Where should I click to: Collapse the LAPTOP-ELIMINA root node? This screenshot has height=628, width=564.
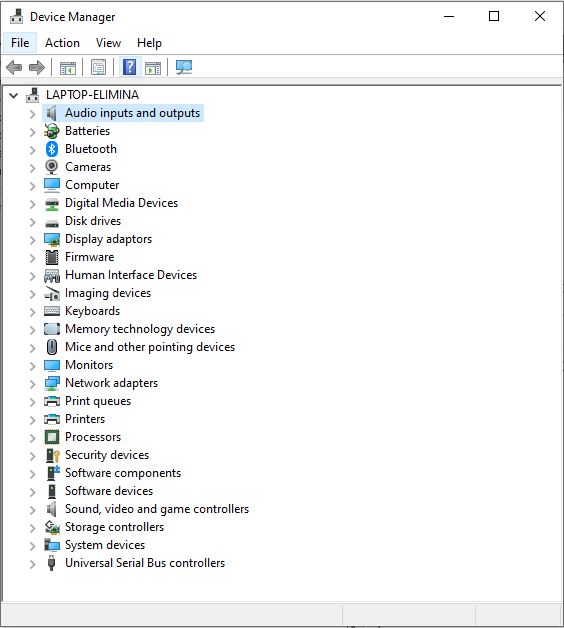point(14,96)
